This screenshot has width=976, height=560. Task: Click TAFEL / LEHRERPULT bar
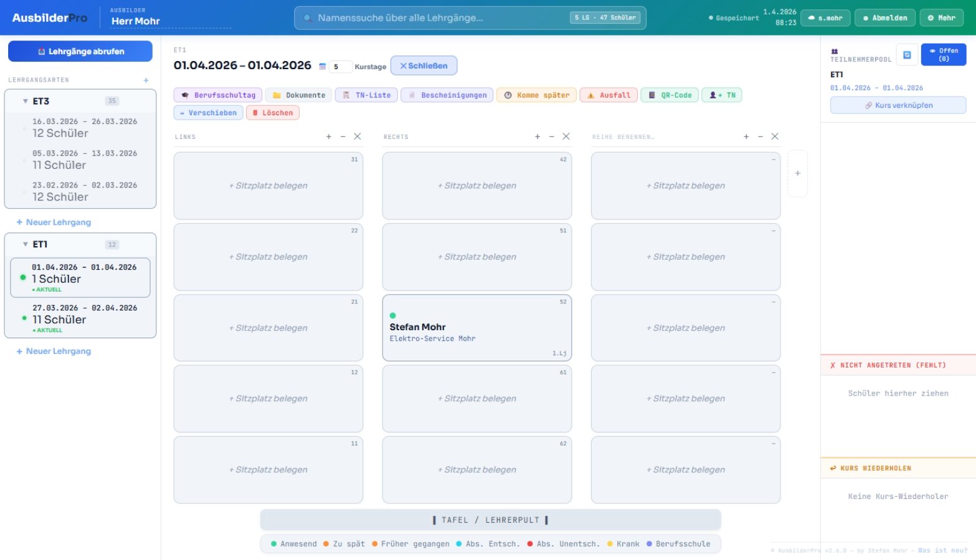coord(491,520)
